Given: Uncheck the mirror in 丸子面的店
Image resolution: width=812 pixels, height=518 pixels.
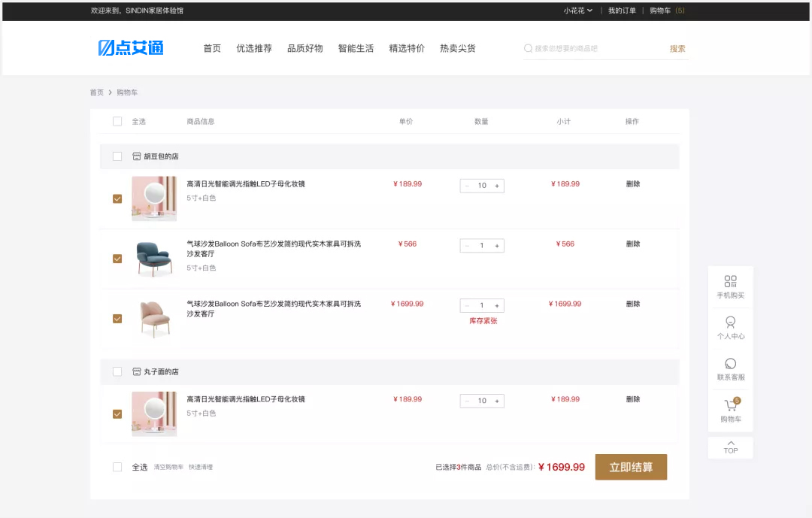Looking at the screenshot, I should pyautogui.click(x=117, y=414).
